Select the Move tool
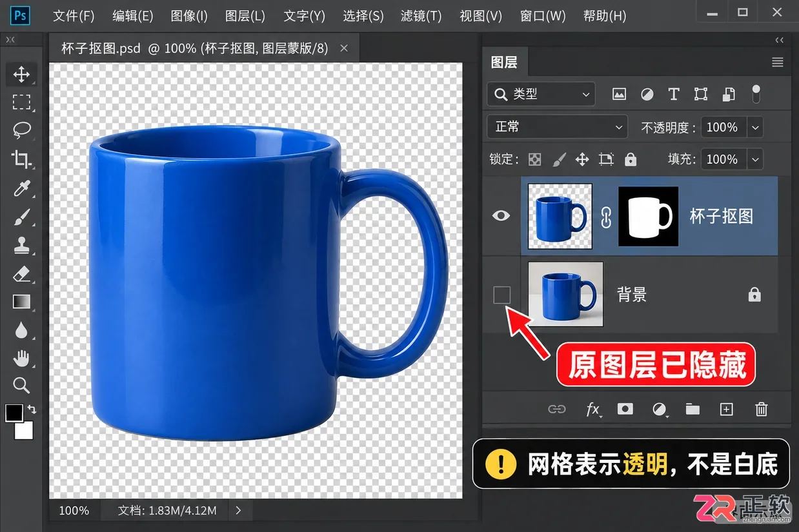Screen dimensions: 799x532 click(21, 74)
